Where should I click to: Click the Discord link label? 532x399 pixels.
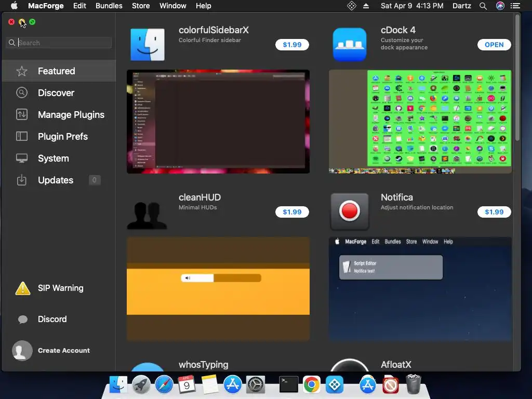click(52, 320)
